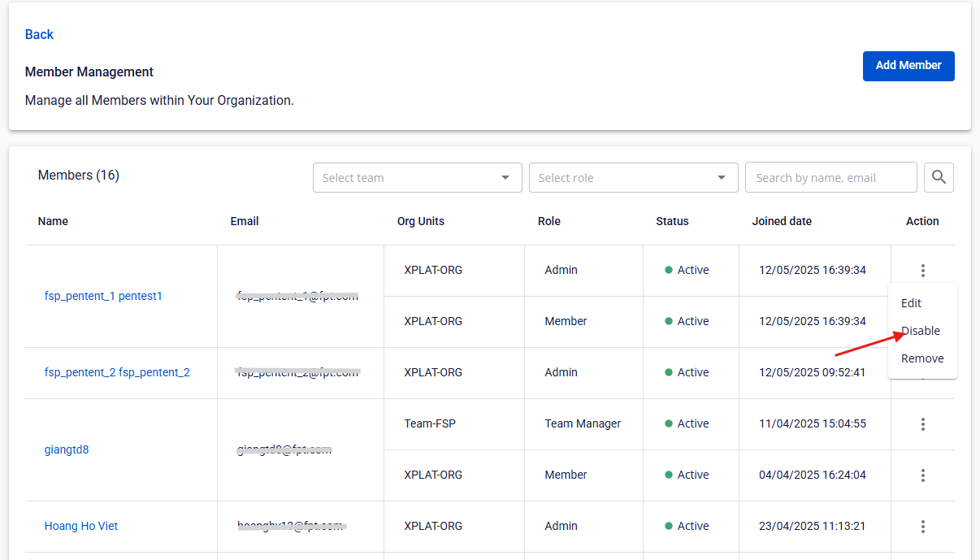Open action dots for giangtd8 Member row
Screen dimensions: 980x560
click(x=922, y=475)
